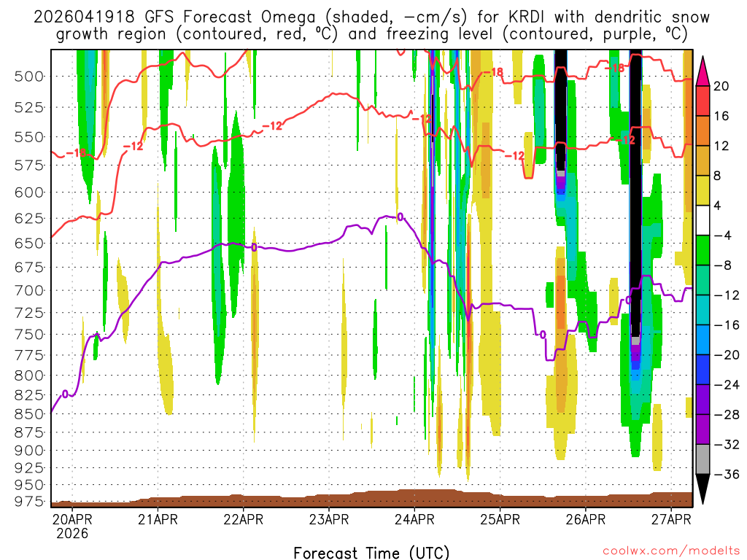
Task: Click the brown surface terrain band at chart bottom
Action: (371, 500)
